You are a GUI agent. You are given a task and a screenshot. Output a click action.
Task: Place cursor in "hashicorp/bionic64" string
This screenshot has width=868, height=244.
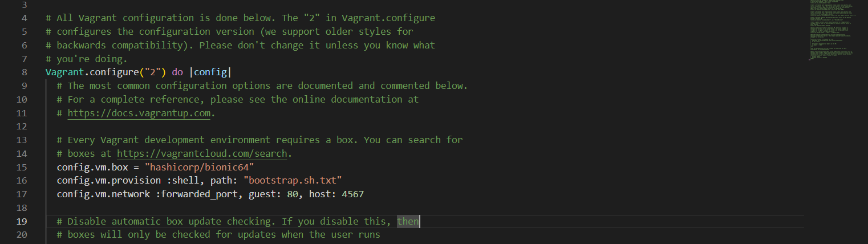199,168
